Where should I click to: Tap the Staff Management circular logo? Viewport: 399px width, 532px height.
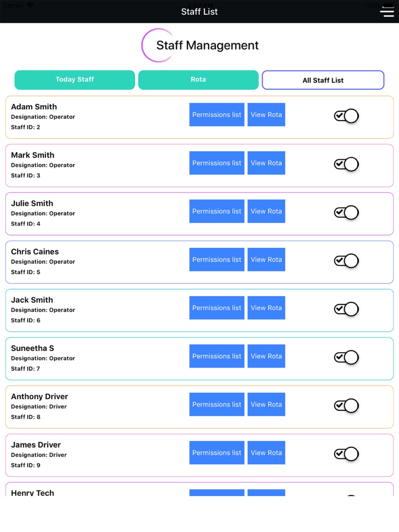[158, 45]
